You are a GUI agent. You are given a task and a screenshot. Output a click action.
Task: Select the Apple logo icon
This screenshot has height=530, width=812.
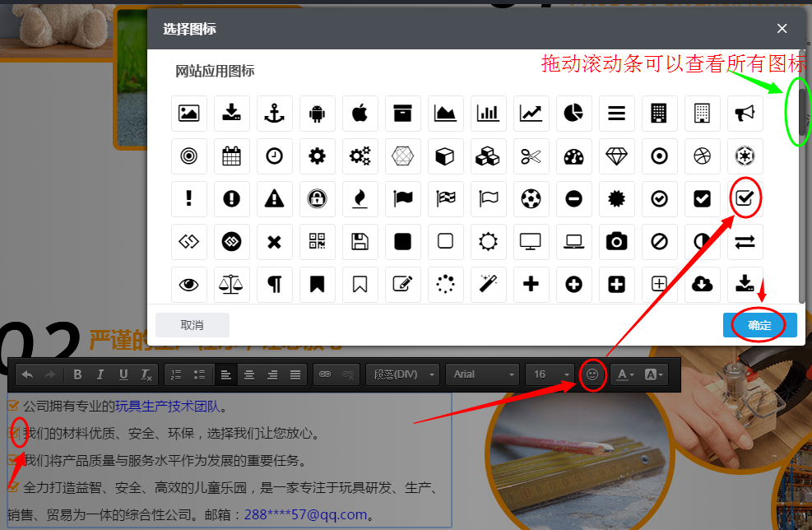pyautogui.click(x=360, y=113)
